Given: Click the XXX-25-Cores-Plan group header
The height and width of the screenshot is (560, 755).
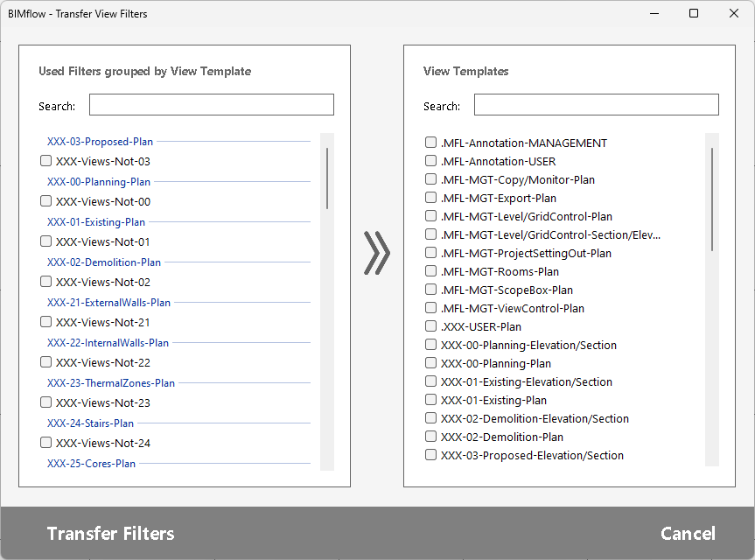Looking at the screenshot, I should pos(91,464).
